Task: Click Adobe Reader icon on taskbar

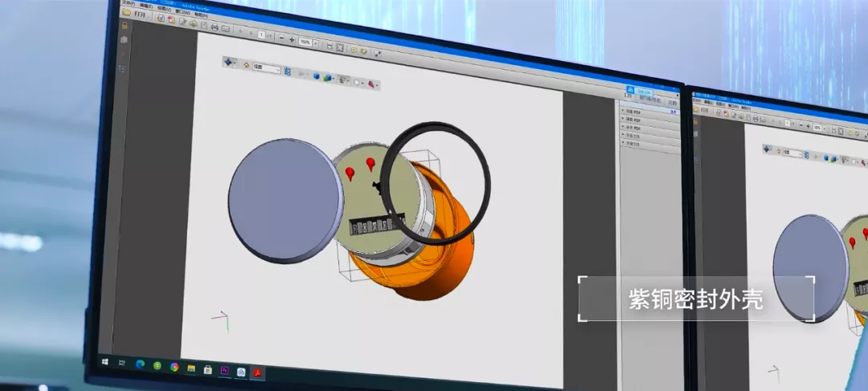Action: (259, 372)
